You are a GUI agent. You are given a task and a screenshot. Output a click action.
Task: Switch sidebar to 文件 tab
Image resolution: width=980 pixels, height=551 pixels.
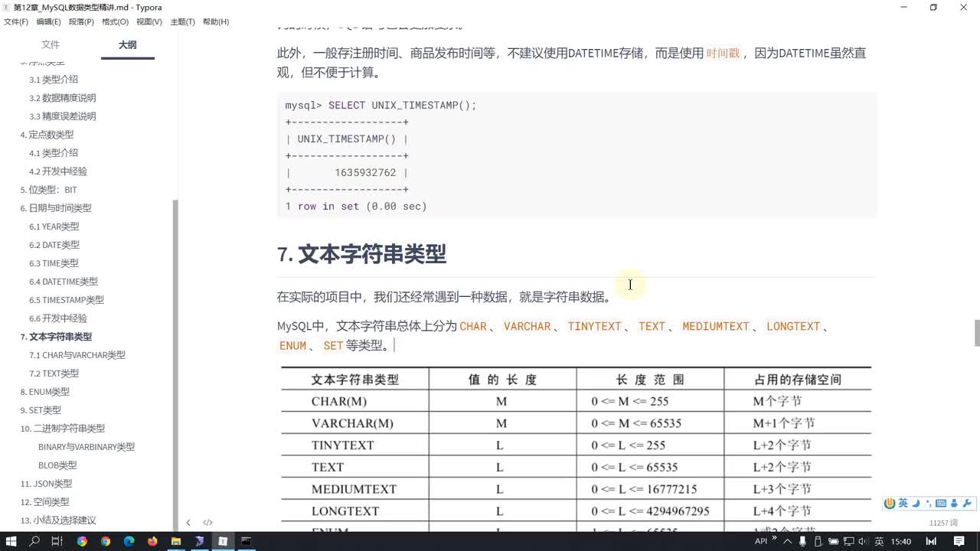click(51, 45)
